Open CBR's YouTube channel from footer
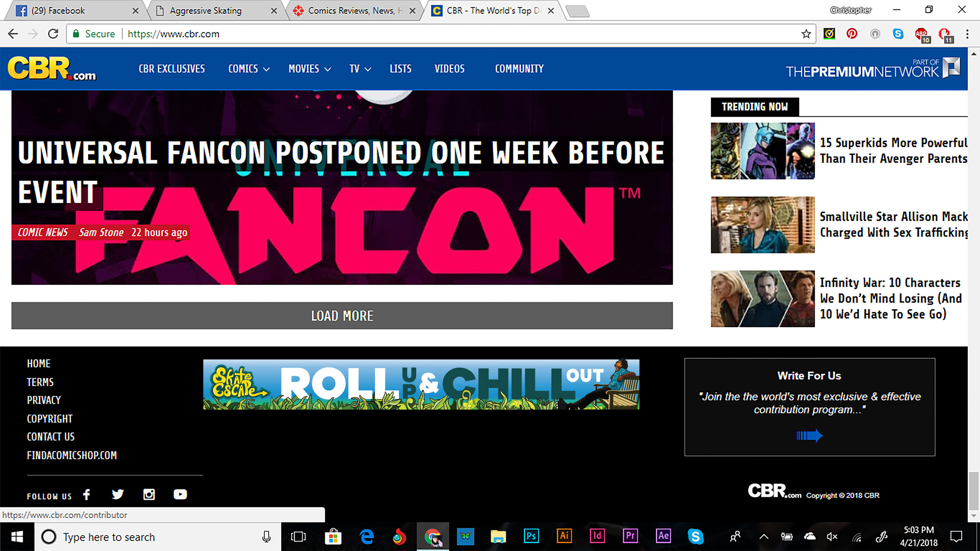 click(x=180, y=494)
